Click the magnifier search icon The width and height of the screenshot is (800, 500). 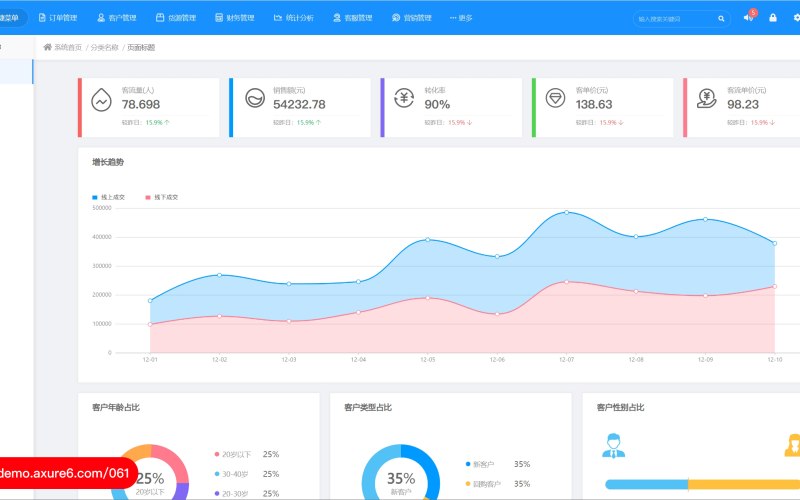tap(721, 19)
